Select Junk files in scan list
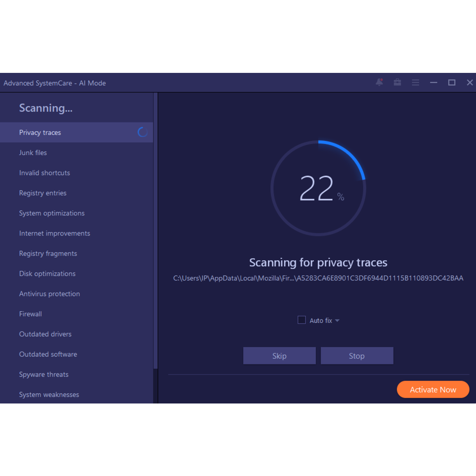476x476 pixels. tap(33, 153)
